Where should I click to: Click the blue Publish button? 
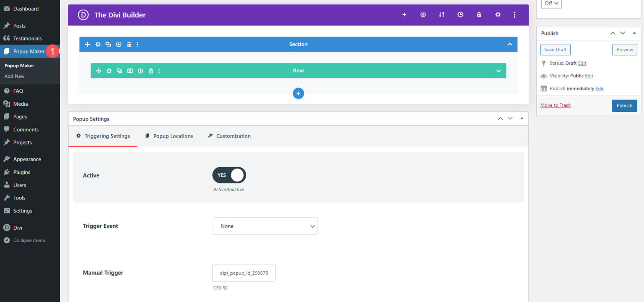pos(624,106)
